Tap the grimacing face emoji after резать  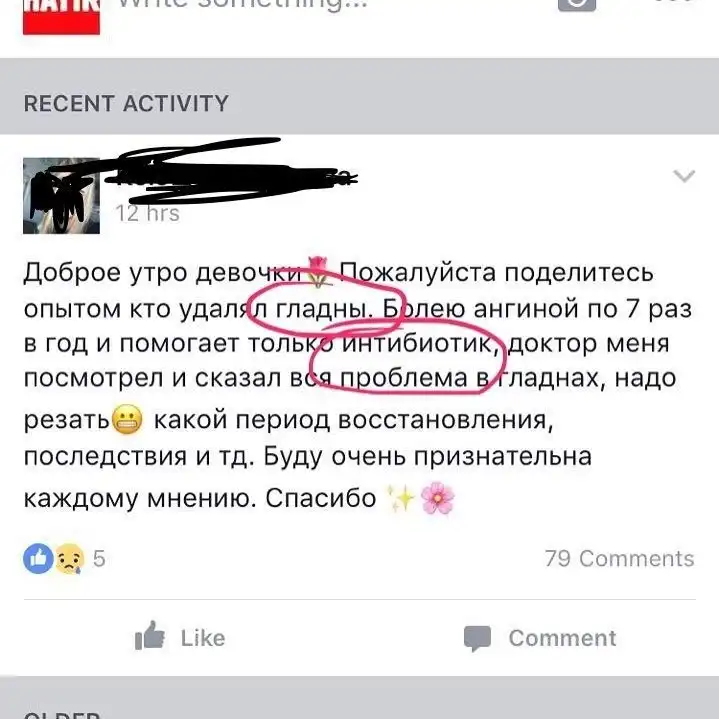(127, 419)
